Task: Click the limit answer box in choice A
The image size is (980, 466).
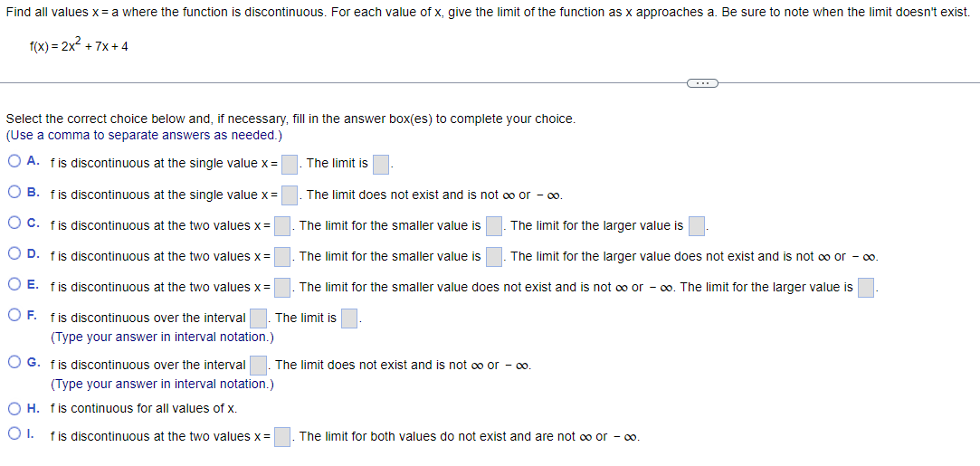Action: click(x=381, y=165)
